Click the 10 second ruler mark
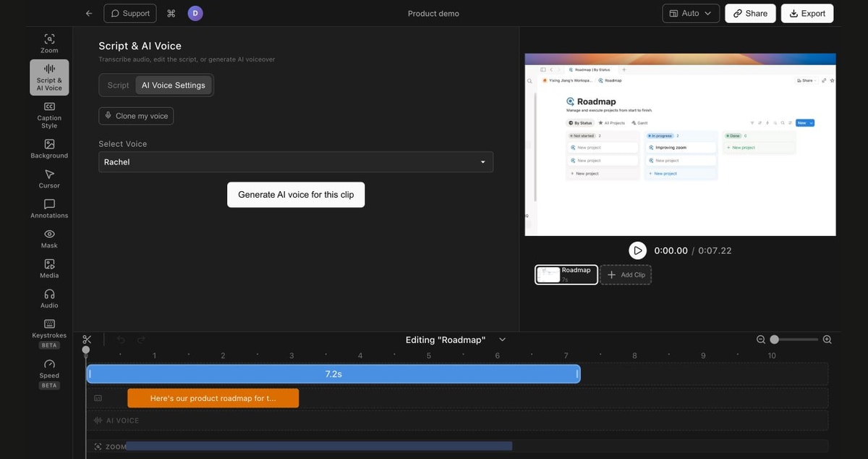This screenshot has height=459, width=868. pyautogui.click(x=772, y=355)
